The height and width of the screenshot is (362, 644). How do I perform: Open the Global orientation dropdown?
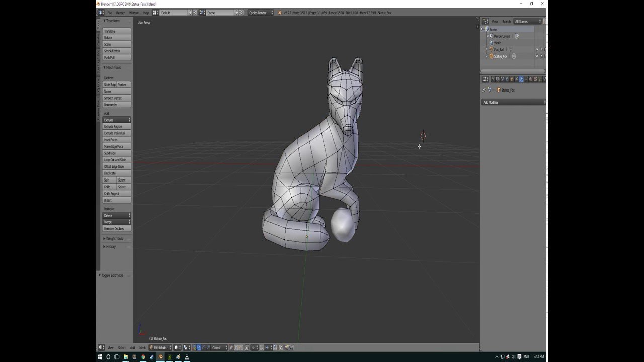tap(220, 348)
